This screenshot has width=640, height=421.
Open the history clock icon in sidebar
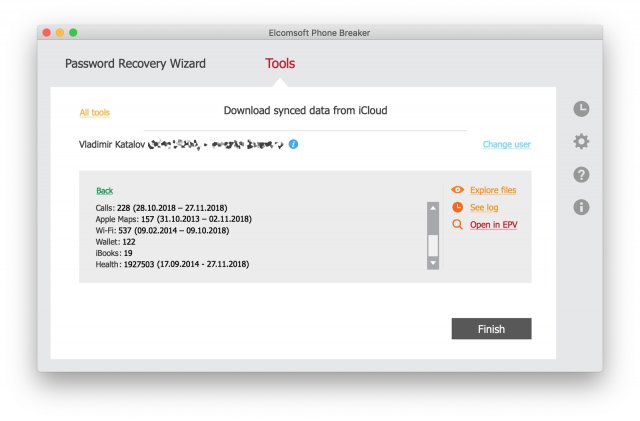[x=581, y=109]
